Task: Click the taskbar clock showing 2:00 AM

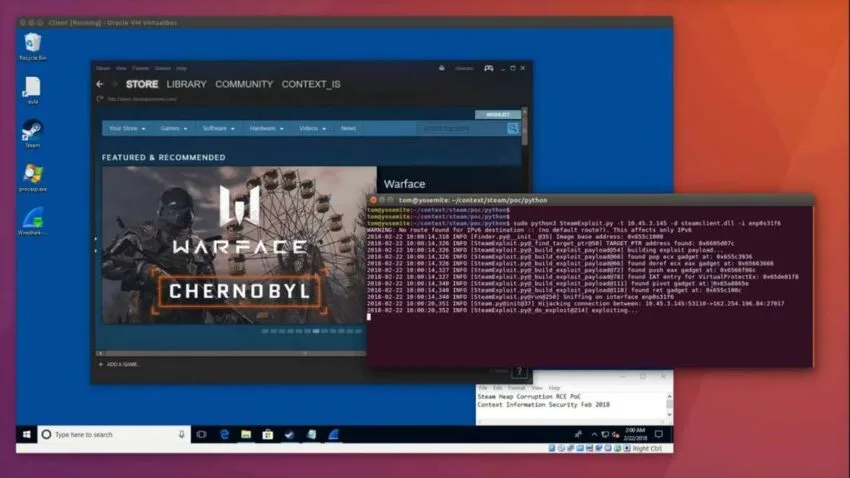Action: [635, 434]
